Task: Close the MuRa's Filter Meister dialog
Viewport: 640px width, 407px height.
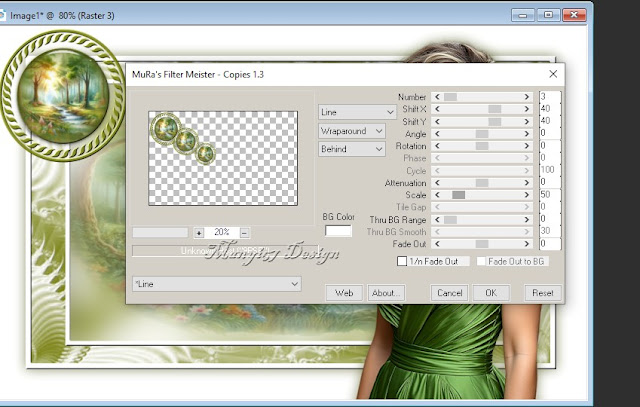Action: [553, 74]
